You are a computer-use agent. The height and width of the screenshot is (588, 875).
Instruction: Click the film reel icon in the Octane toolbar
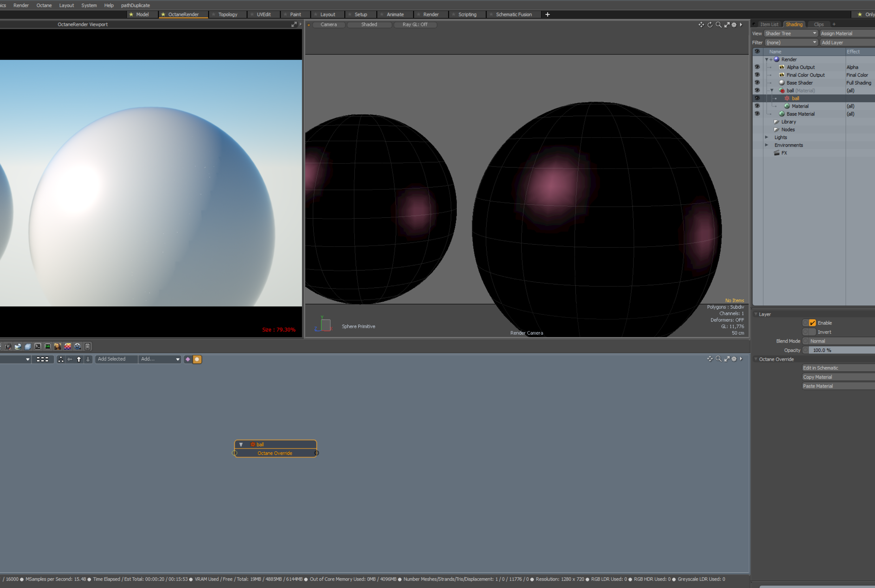click(78, 347)
